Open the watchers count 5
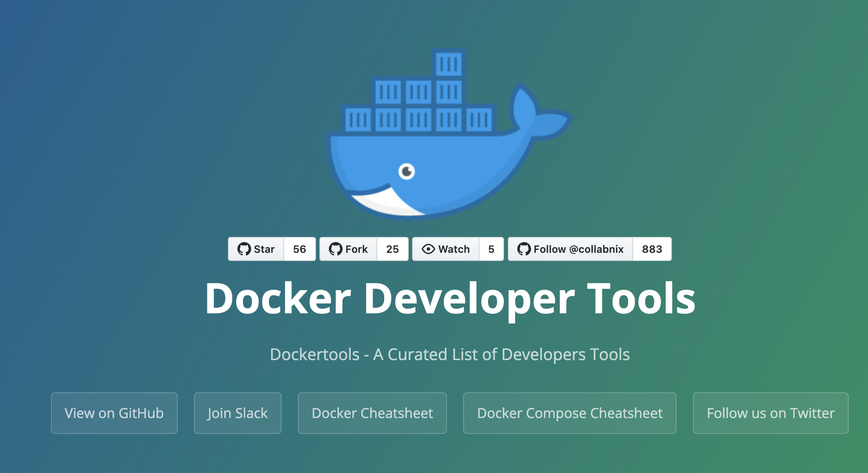This screenshot has height=473, width=868. click(491, 249)
